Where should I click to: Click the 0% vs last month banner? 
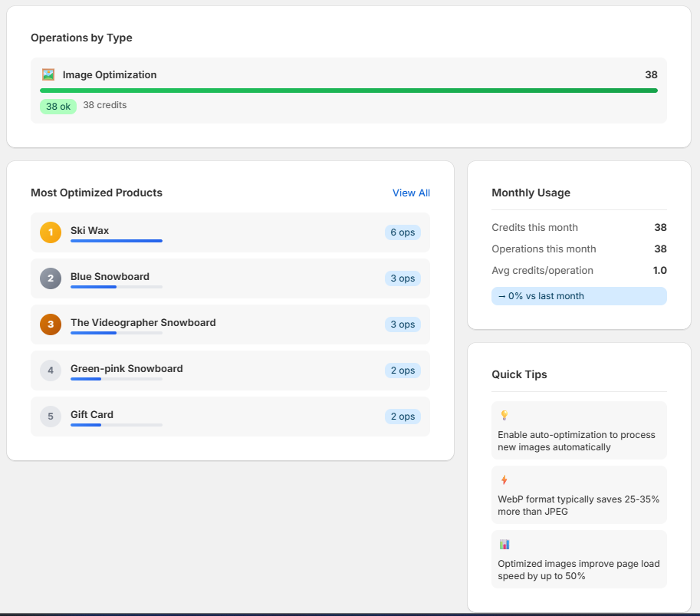click(x=579, y=296)
